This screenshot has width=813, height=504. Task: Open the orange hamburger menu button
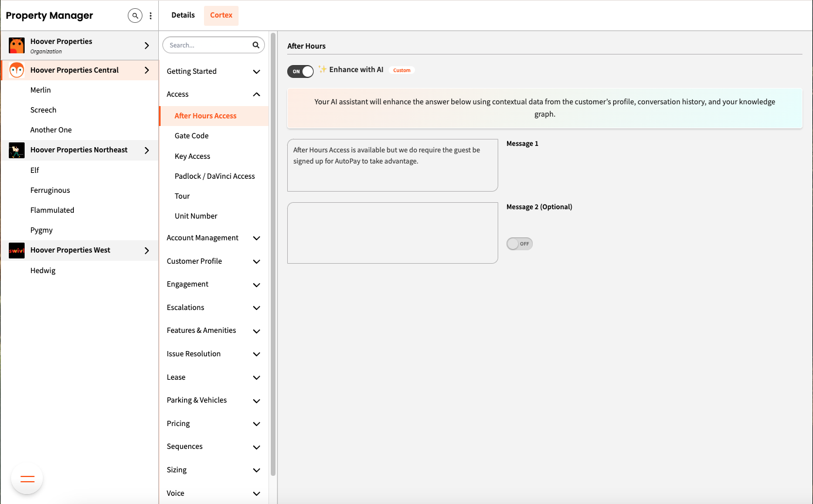coord(27,479)
